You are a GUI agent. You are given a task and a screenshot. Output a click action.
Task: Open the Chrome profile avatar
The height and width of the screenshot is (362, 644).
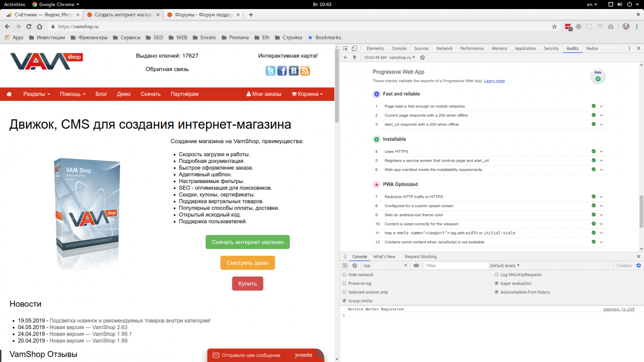(626, 26)
